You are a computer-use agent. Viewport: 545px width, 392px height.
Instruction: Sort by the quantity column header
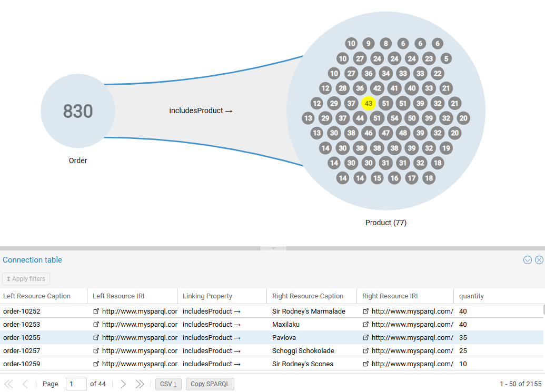click(x=471, y=296)
